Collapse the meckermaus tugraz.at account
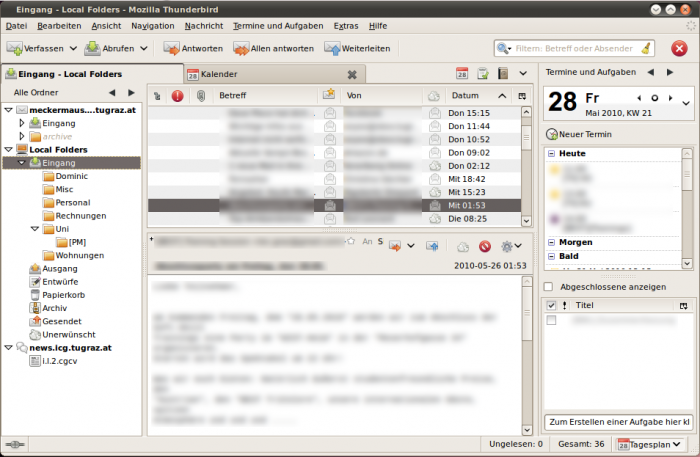Screen dimensions: 700x457 click(x=8, y=110)
